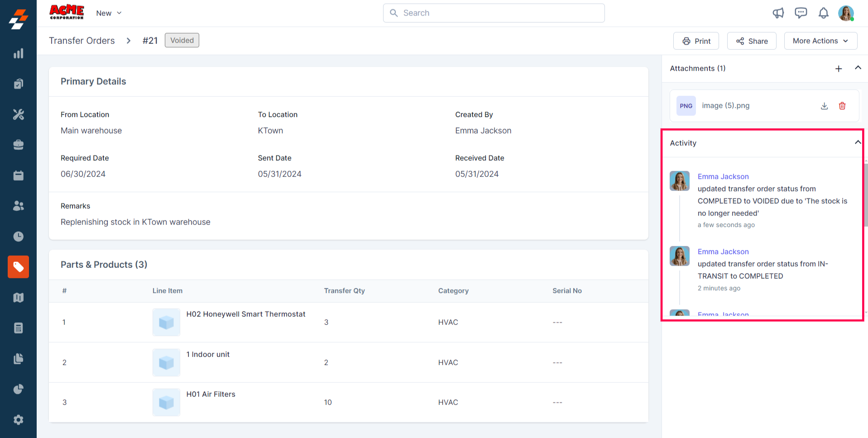Open the notifications bell
Screen dimensions: 868x438
pos(823,13)
